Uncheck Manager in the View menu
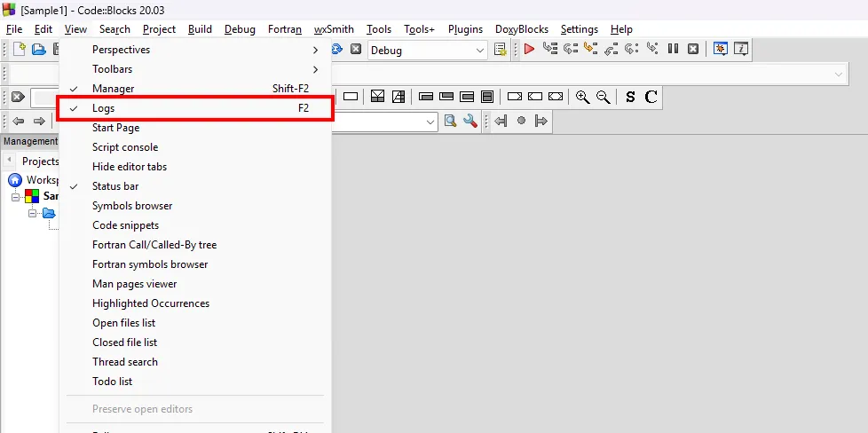The width and height of the screenshot is (868, 433). [113, 89]
